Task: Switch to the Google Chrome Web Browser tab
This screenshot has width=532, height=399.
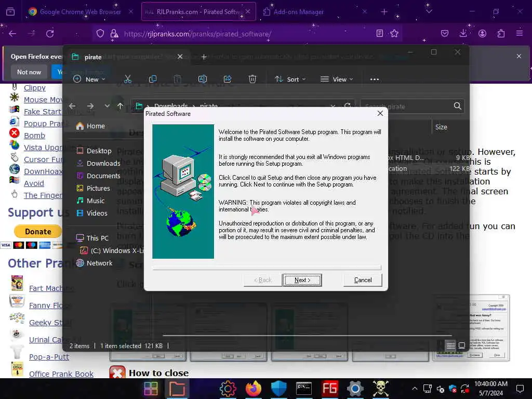Action: tap(81, 12)
